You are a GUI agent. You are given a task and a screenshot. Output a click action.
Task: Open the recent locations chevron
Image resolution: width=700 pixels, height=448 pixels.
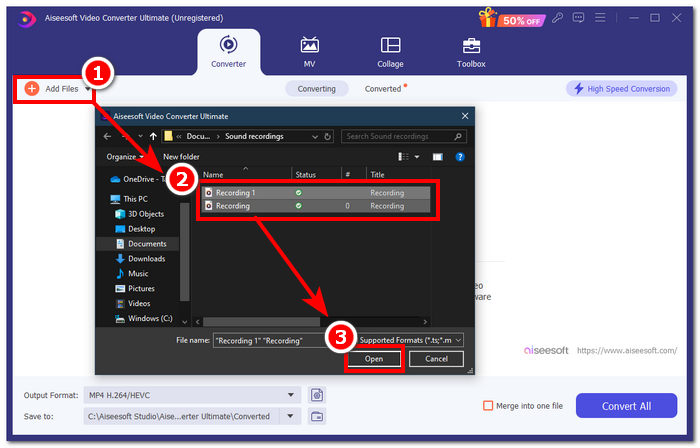click(x=140, y=137)
